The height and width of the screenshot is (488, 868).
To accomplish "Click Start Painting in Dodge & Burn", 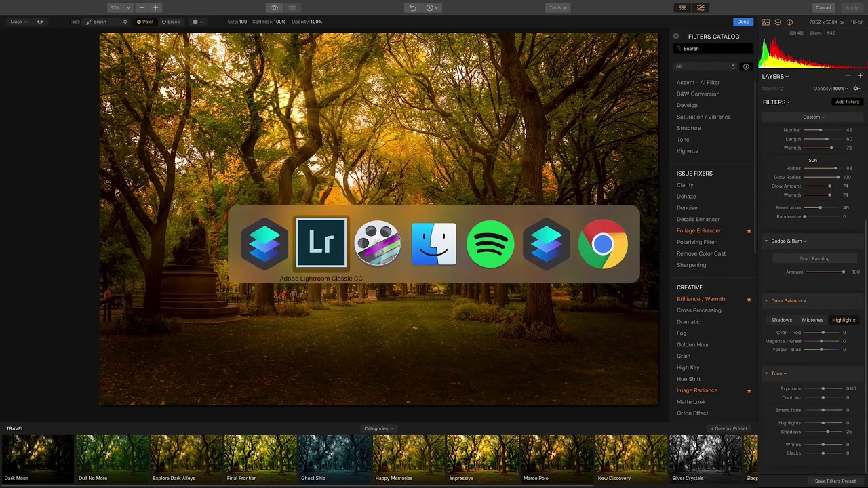I will [x=814, y=258].
